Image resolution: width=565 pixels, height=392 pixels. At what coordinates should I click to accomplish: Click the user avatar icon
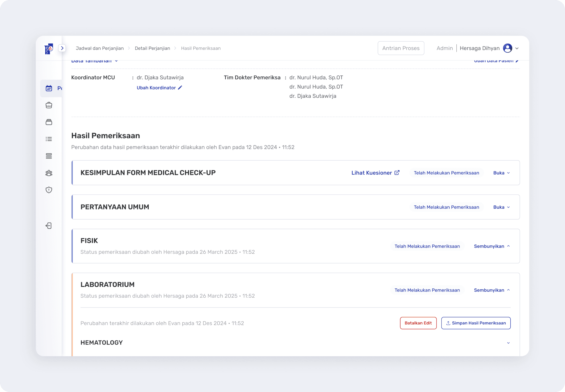point(507,48)
